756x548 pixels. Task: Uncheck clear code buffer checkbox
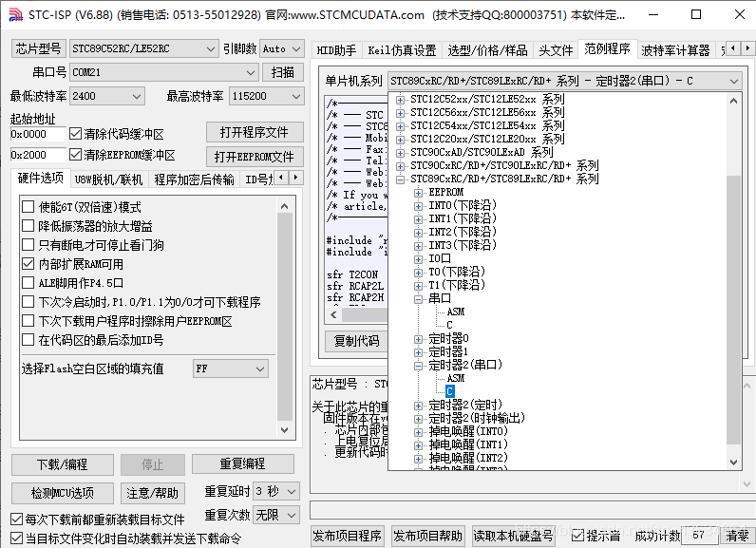(75, 134)
